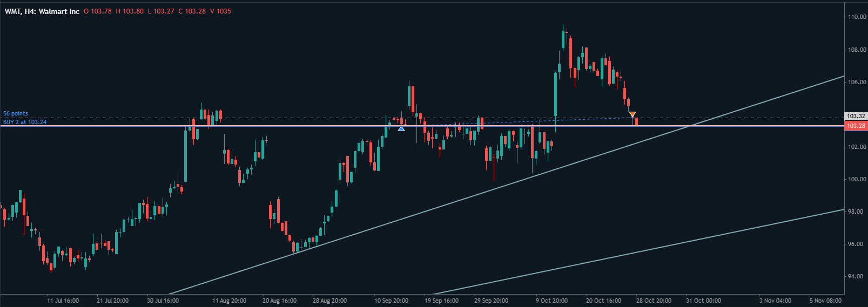This screenshot has height=307, width=868.
Task: Click the 110.00 price axis label
Action: coord(857,17)
